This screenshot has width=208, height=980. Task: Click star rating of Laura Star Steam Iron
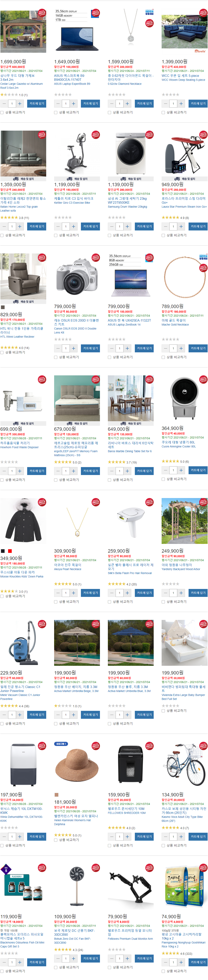pyautogui.click(x=170, y=218)
